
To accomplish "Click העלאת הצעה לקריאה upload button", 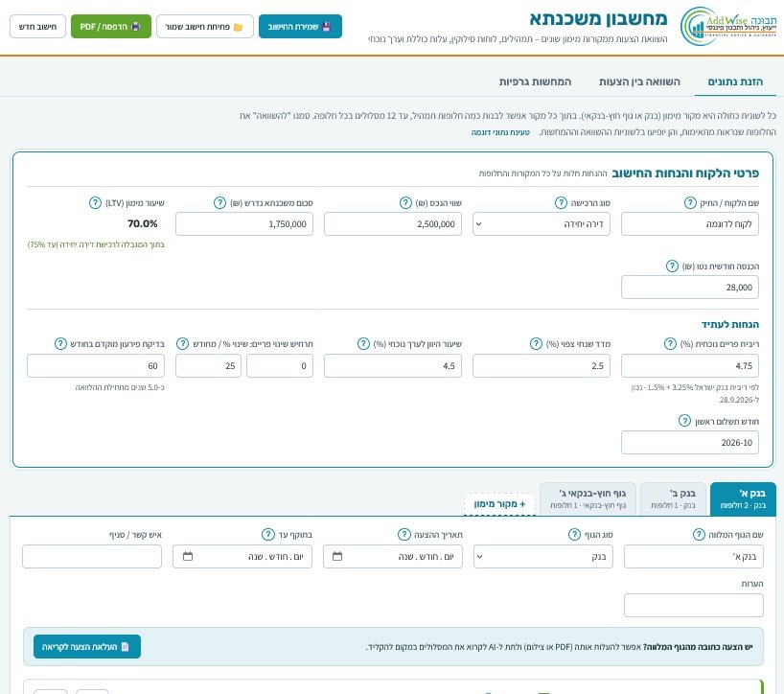I will click(x=87, y=646).
